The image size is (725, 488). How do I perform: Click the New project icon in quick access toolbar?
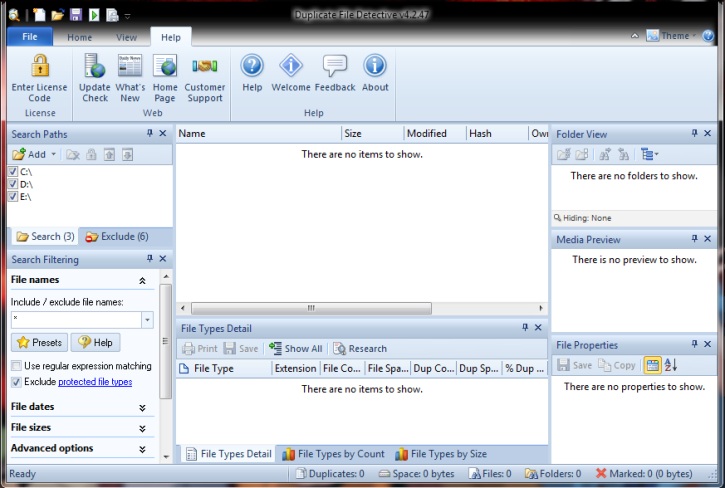pyautogui.click(x=39, y=15)
